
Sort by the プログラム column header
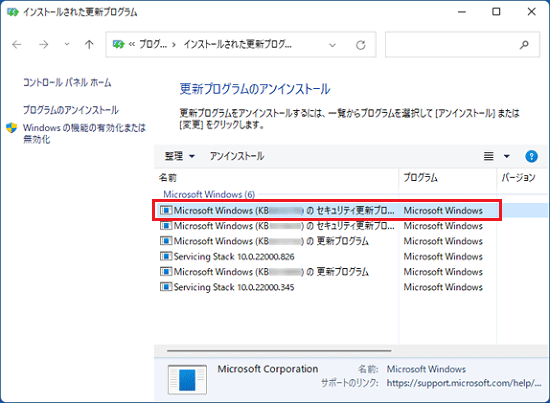[x=448, y=178]
